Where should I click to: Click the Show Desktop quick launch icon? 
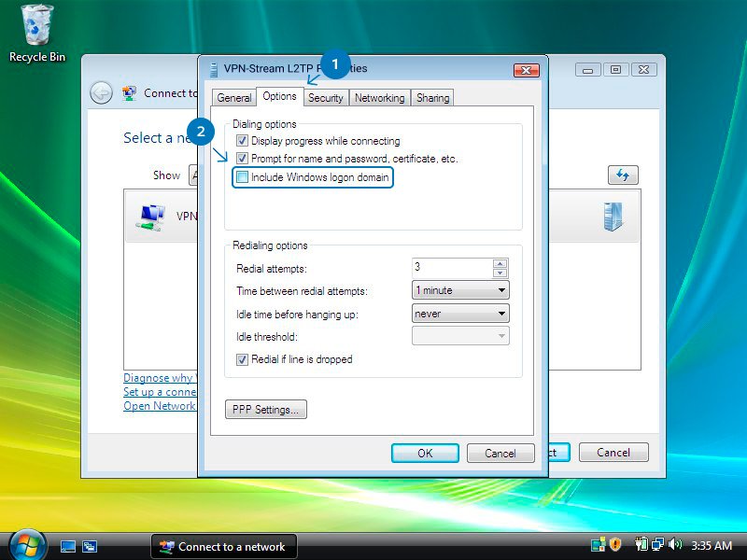click(67, 547)
